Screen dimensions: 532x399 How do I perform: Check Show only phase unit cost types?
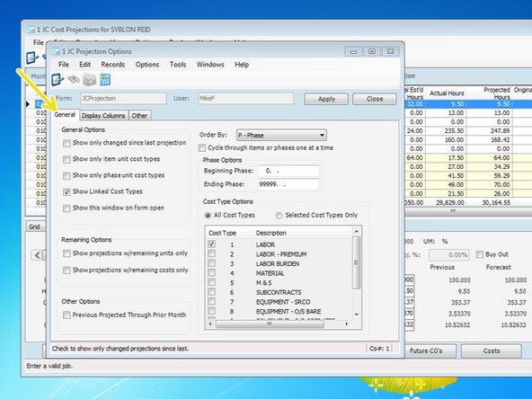tap(66, 175)
